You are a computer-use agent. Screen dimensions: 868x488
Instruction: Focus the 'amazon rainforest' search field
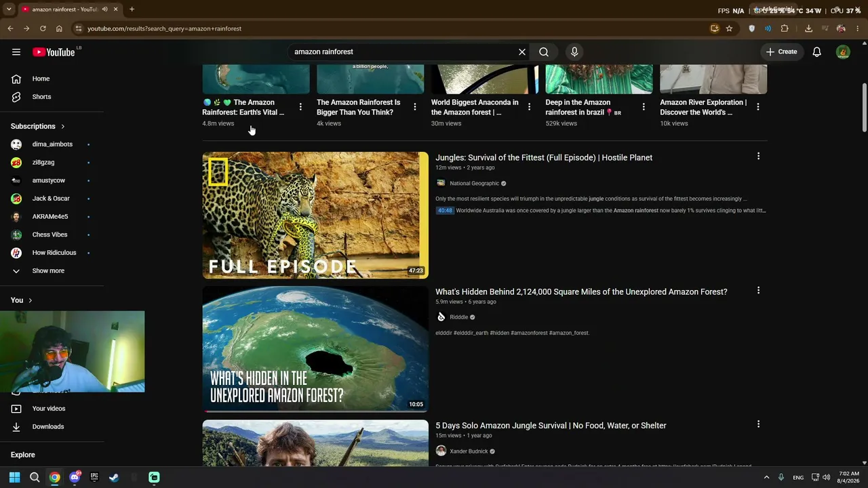coord(403,52)
